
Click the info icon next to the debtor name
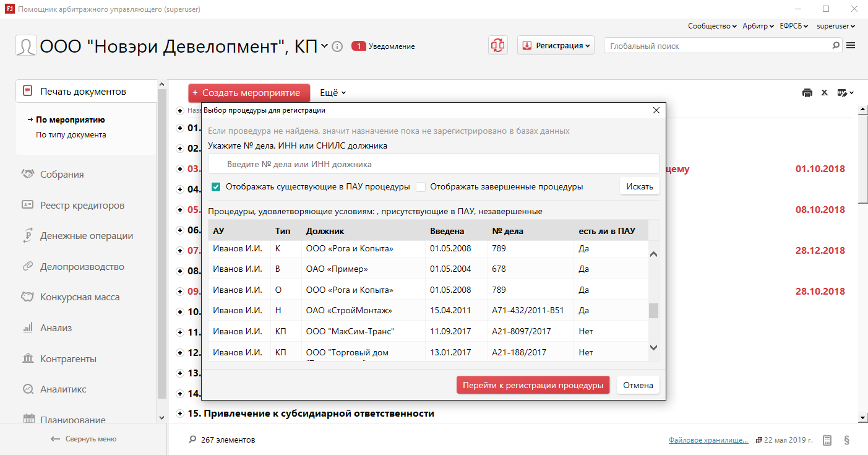pos(337,46)
